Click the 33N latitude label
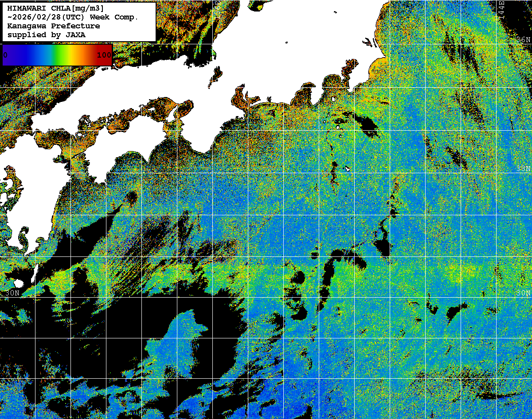 [523, 169]
